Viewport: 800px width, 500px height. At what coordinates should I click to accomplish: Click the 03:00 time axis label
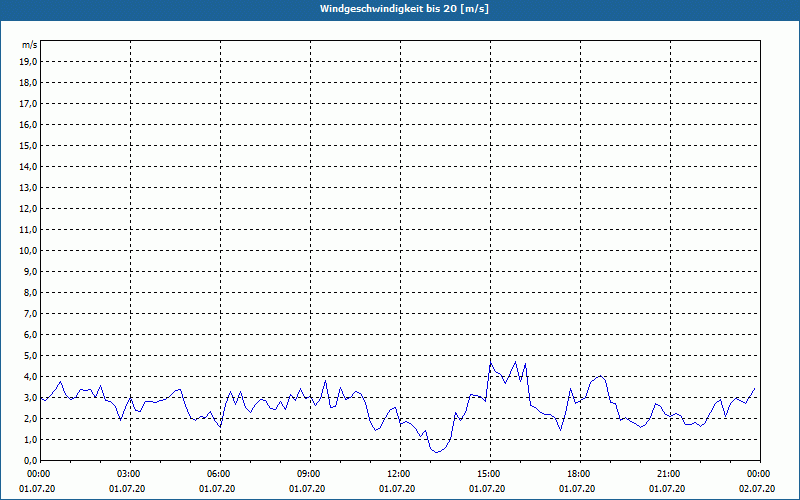click(131, 474)
